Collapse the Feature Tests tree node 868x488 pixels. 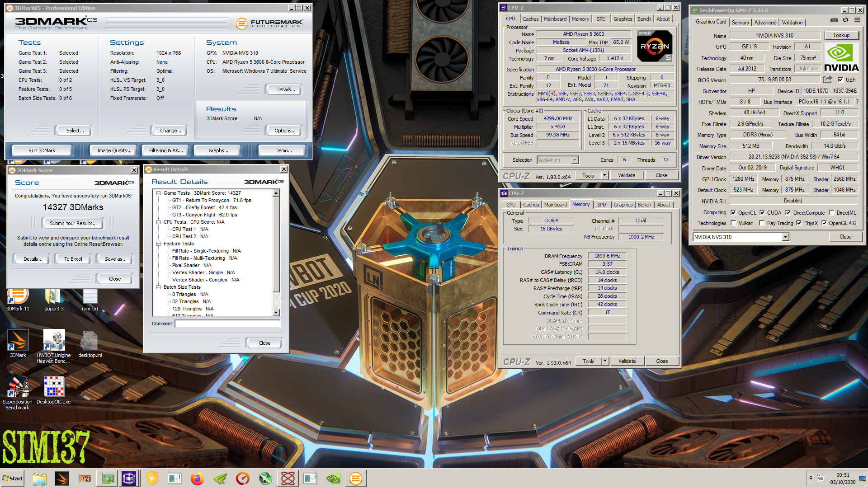pos(159,244)
